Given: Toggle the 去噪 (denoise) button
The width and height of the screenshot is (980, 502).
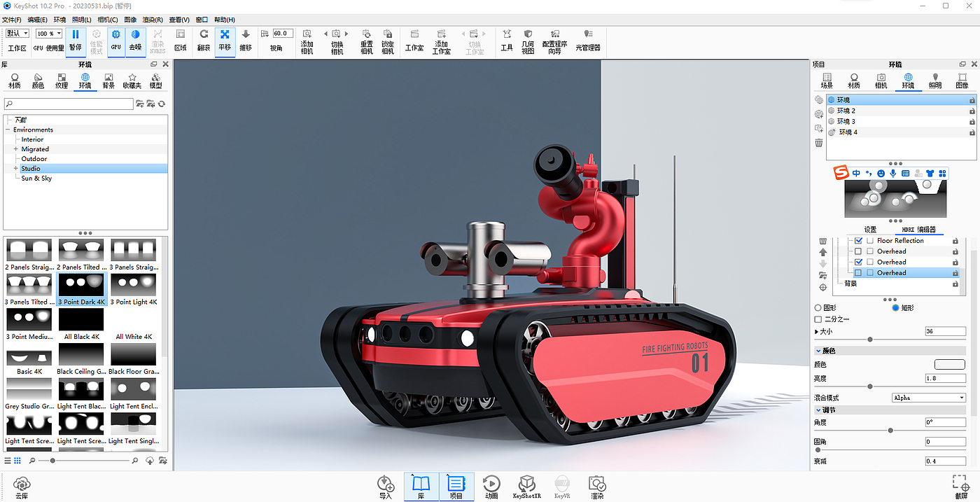Looking at the screenshot, I should click(135, 39).
